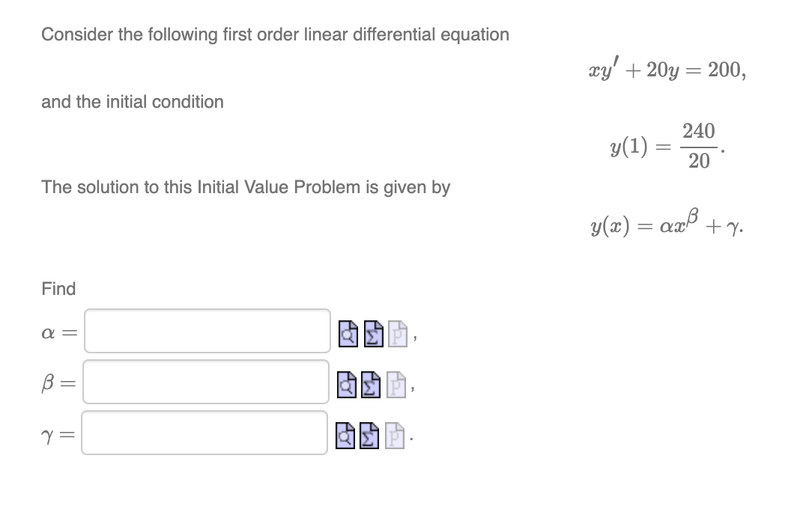This screenshot has height=515, width=812.
Task: Click inside the gamma answer input box
Action: tap(204, 431)
